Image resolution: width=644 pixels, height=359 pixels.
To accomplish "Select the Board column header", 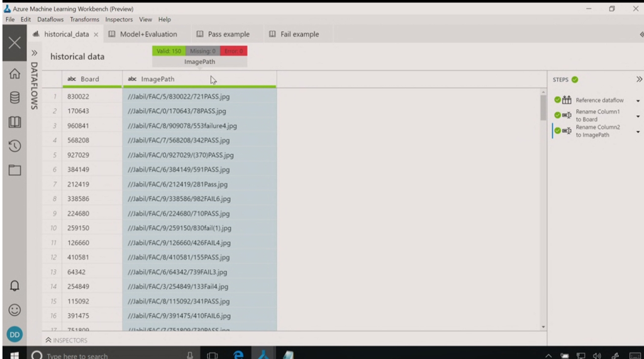I will click(x=92, y=79).
